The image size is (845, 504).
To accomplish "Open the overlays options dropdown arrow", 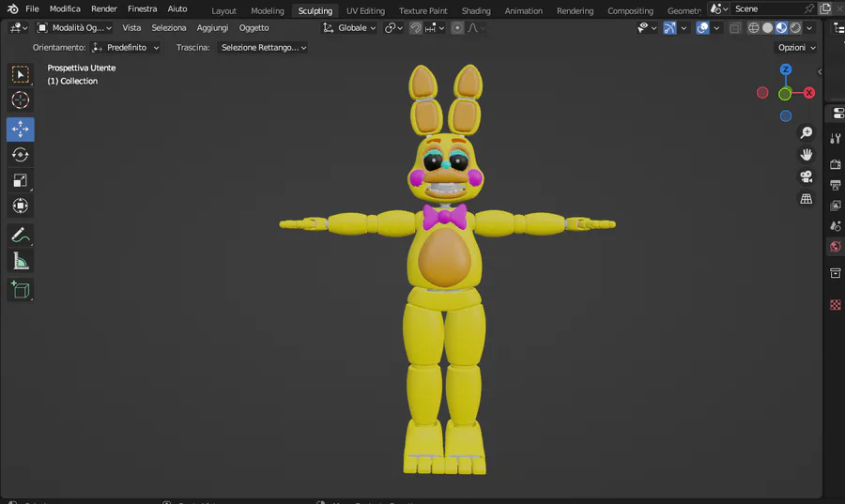I will pos(716,28).
